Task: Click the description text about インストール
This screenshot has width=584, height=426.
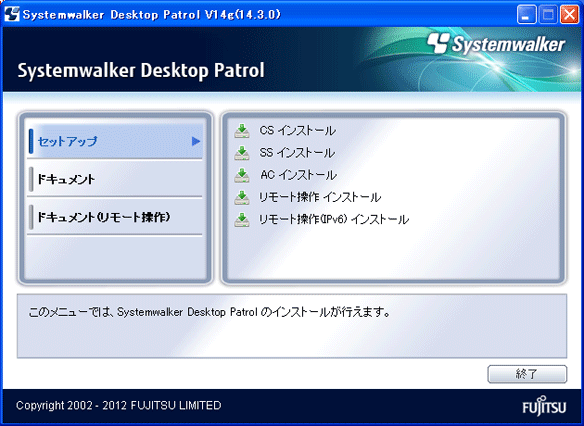Action: pyautogui.click(x=209, y=312)
